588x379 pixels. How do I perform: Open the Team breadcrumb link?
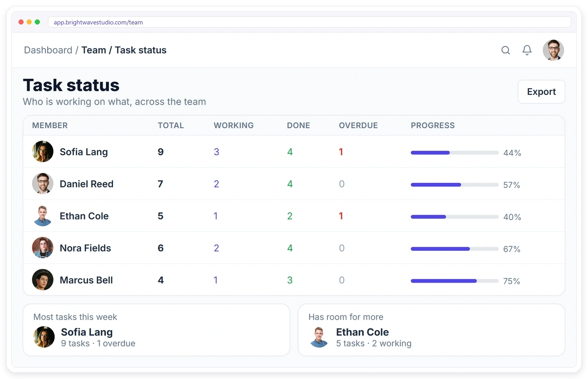[94, 50]
